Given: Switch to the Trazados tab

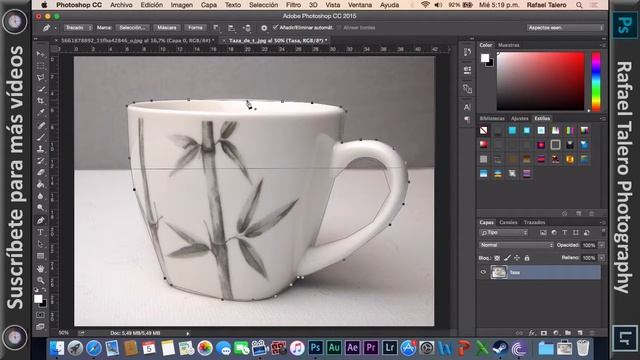Looking at the screenshot, I should coord(534,222).
